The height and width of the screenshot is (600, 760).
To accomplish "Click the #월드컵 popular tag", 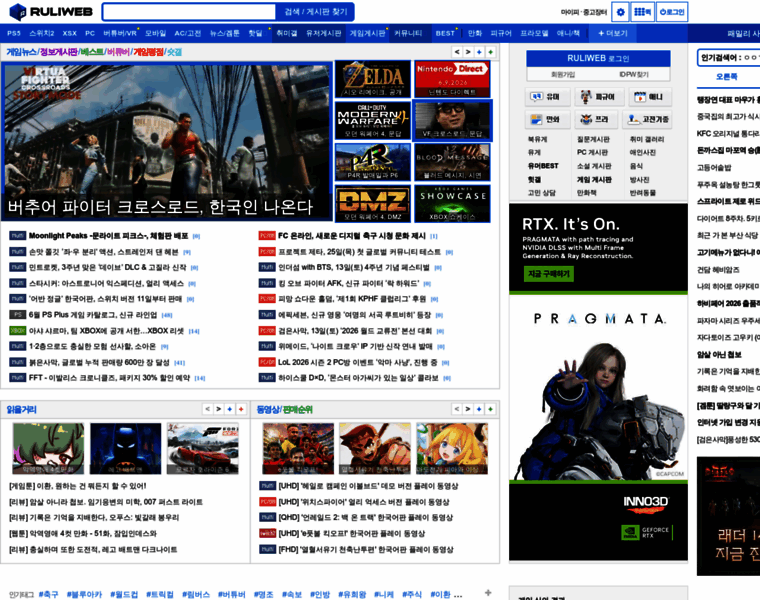I will tap(124, 594).
